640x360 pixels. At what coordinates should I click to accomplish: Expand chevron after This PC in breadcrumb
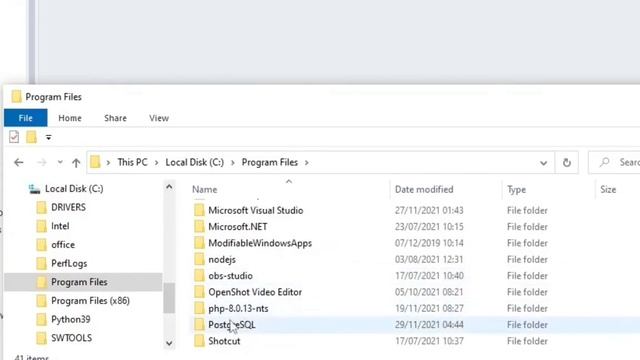tap(156, 162)
